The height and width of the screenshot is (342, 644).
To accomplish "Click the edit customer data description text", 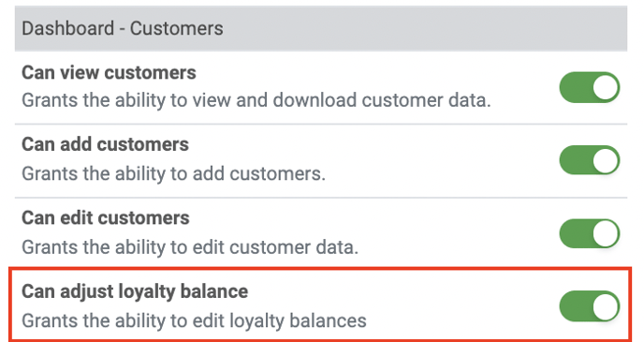I will point(190,247).
